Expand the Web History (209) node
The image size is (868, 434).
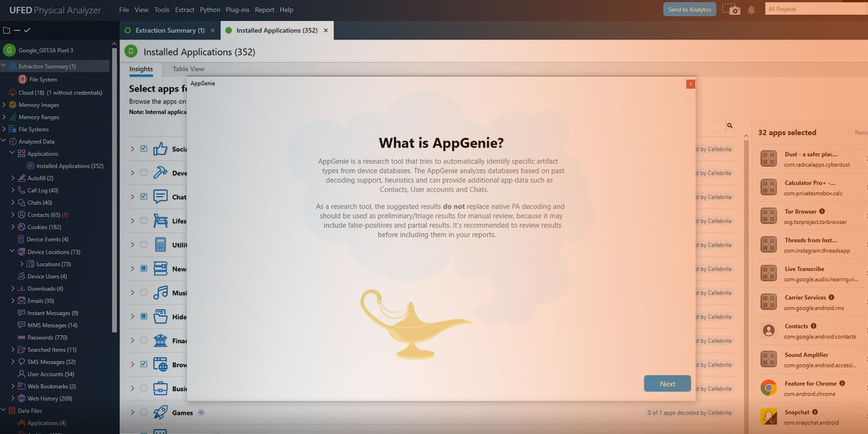(x=12, y=399)
